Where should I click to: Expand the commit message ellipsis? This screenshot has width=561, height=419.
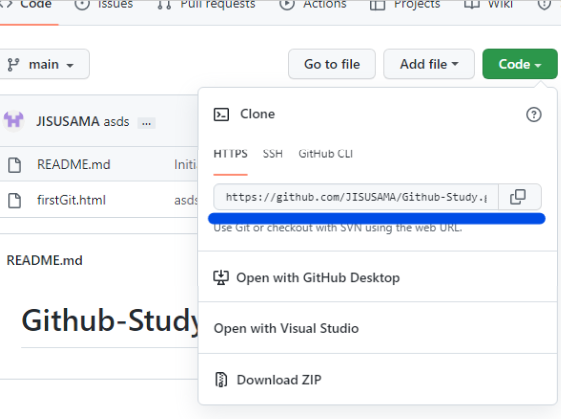pyautogui.click(x=146, y=123)
